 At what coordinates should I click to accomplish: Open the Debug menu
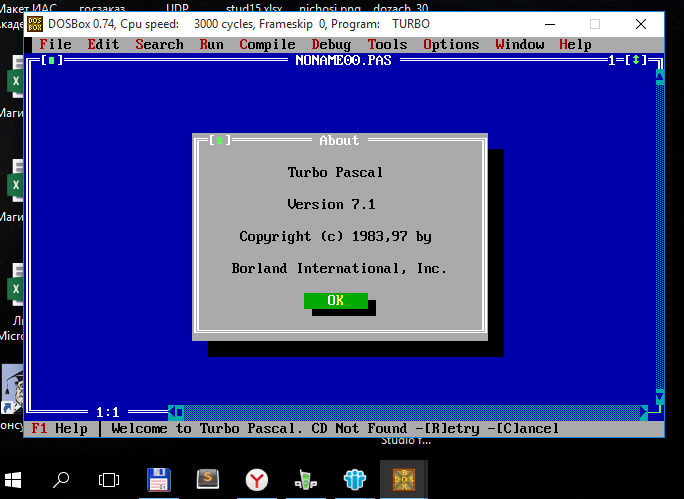(331, 44)
